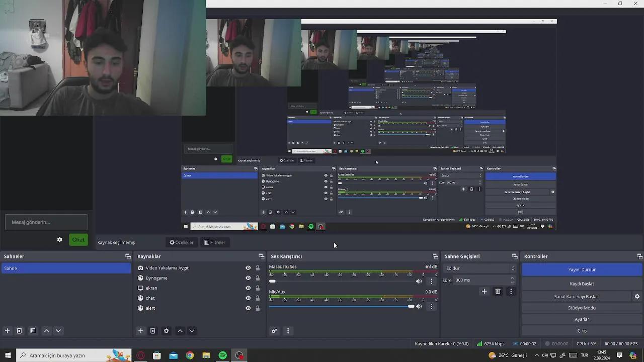Hide the Bynogame source
This screenshot has height=362, width=644.
pos(248,278)
